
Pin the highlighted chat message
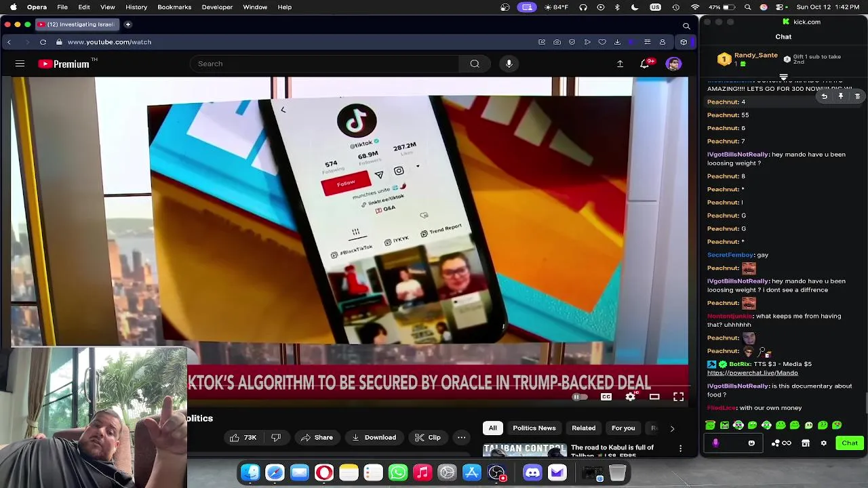pos(841,97)
